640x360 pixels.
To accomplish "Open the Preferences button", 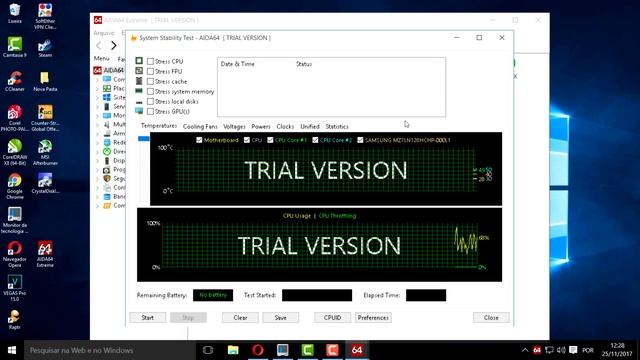I will tap(373, 318).
